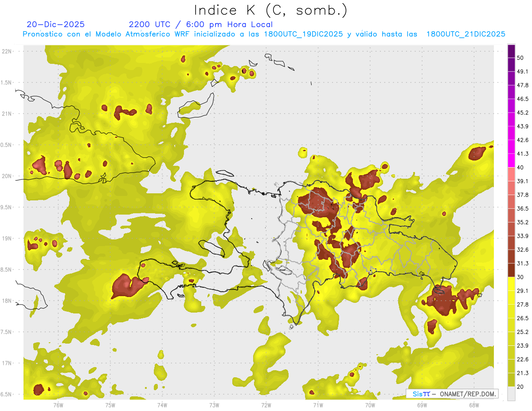
Task: Click the legend value "33.9"
Action: [523, 236]
